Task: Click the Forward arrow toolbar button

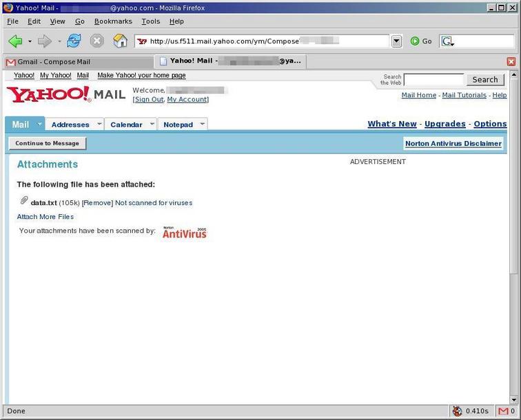Action: pos(45,41)
